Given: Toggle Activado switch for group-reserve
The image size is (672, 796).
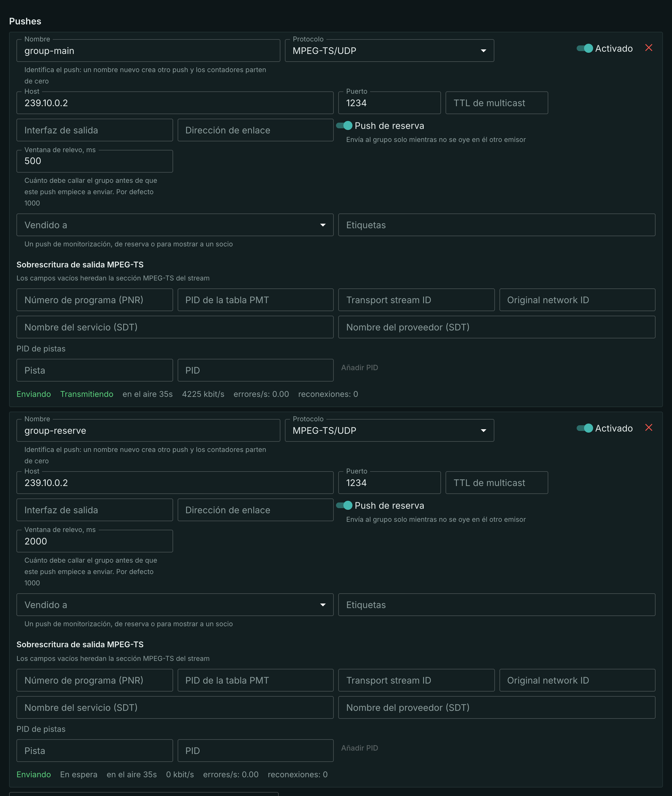Looking at the screenshot, I should tap(585, 428).
